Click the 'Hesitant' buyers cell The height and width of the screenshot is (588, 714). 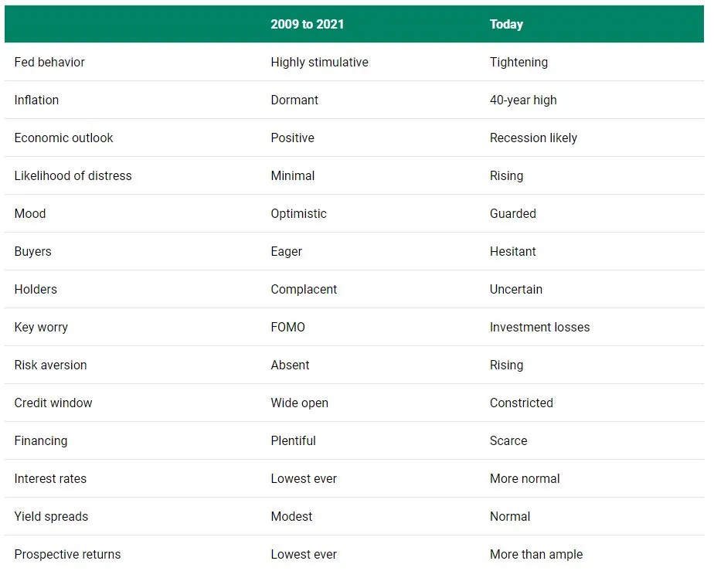click(512, 251)
